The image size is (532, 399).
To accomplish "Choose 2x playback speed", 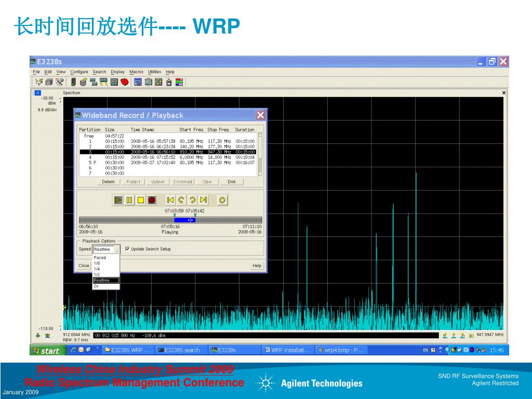I will [x=106, y=286].
